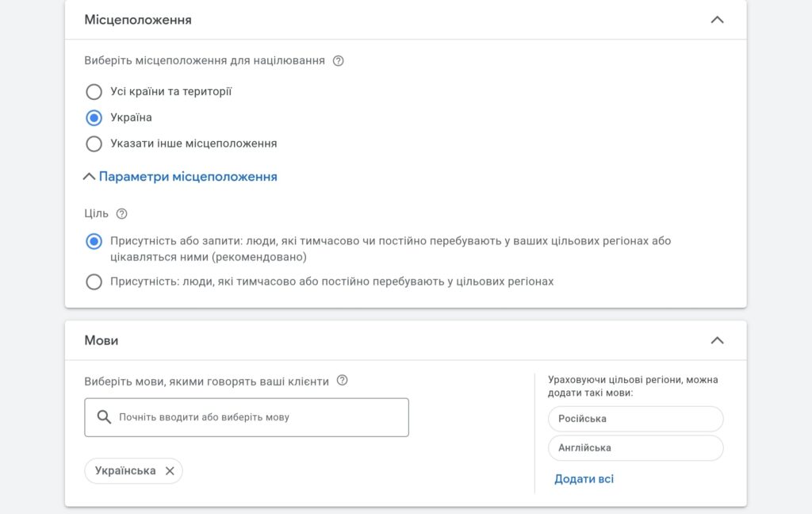This screenshot has width=812, height=514.
Task: Click the "Додати всі" link
Action: 584,478
